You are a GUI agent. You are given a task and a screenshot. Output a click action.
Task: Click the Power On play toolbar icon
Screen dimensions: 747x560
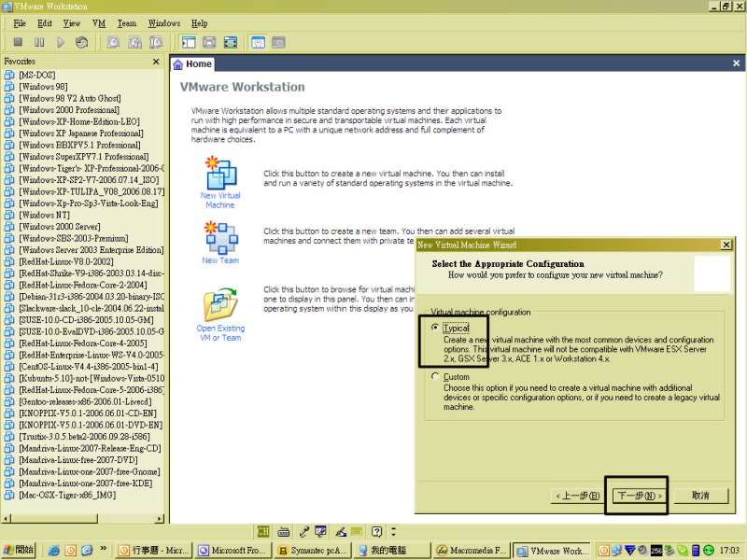[61, 42]
